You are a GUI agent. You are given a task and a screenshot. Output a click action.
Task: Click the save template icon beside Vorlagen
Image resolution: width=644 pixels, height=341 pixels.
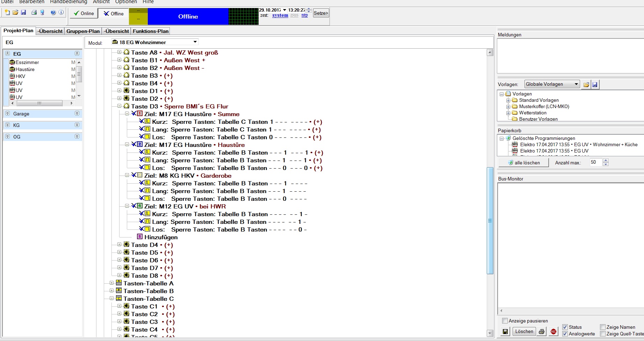[595, 84]
